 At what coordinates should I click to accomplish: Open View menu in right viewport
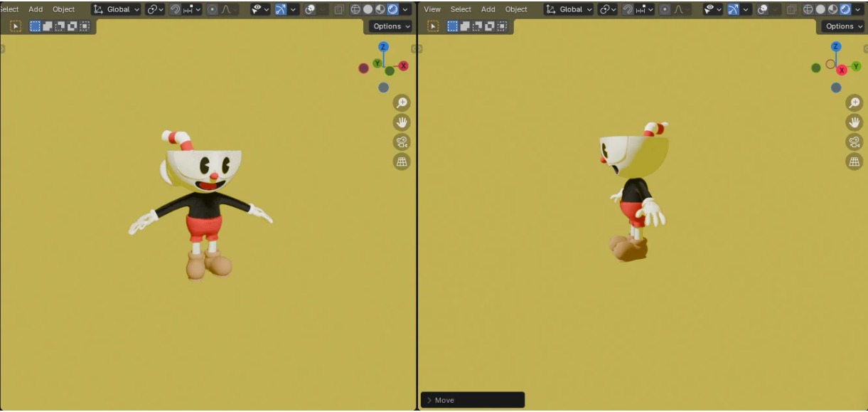pos(432,9)
